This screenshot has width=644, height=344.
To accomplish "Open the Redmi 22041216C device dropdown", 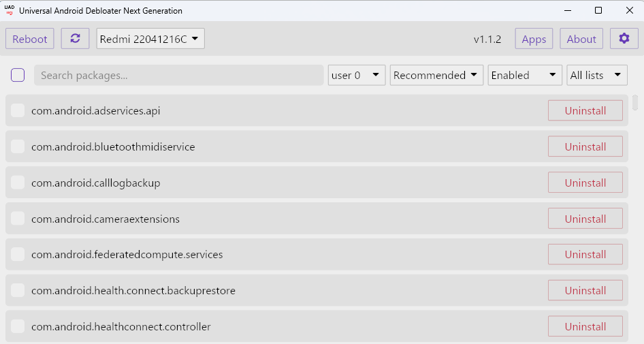I will (150, 39).
